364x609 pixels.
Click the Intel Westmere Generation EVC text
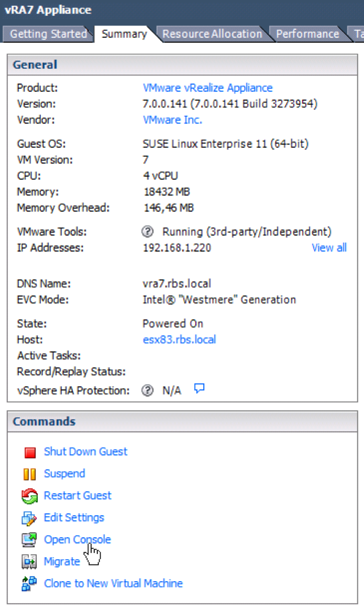(x=219, y=300)
